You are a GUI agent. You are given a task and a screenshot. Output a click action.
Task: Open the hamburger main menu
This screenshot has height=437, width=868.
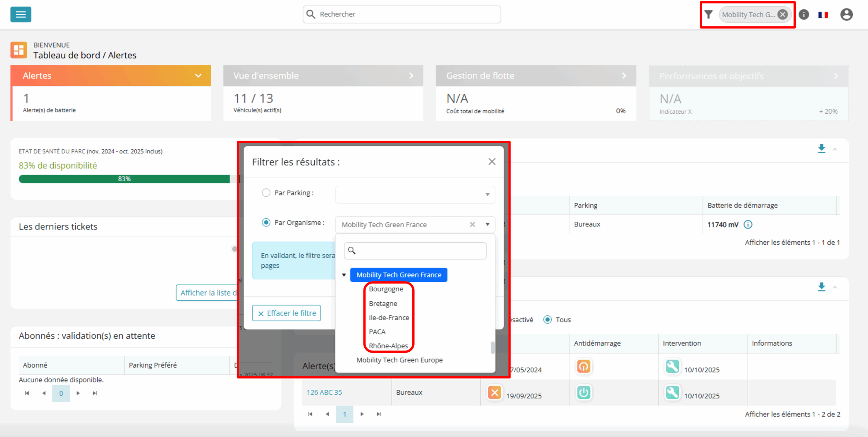click(20, 14)
